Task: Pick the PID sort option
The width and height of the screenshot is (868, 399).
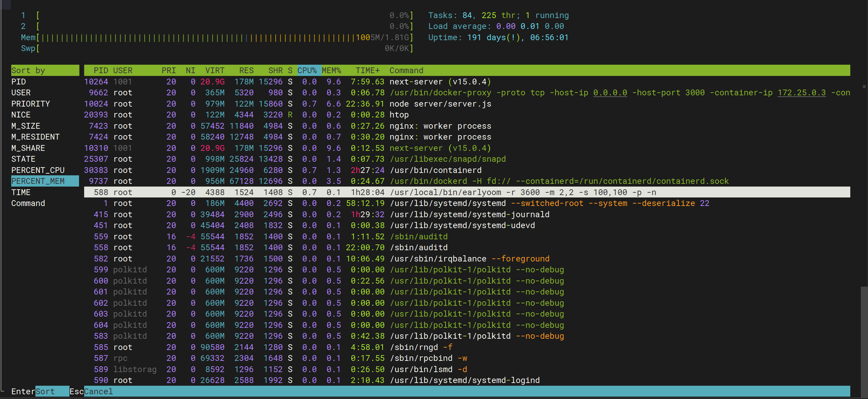Action: [x=18, y=82]
